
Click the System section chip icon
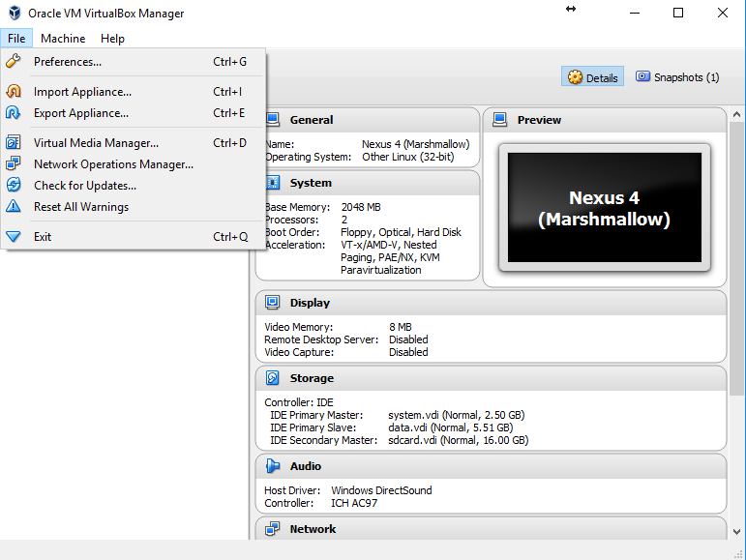coord(273,183)
